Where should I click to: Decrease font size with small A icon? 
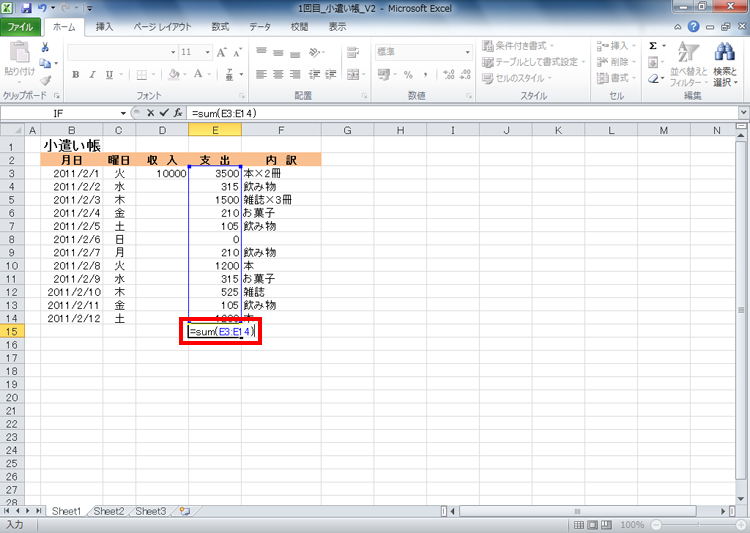237,52
